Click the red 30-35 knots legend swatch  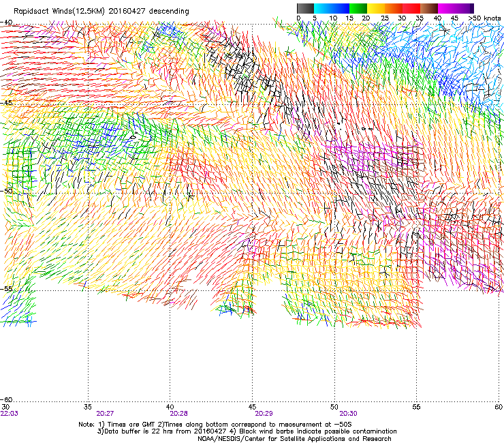(x=411, y=8)
